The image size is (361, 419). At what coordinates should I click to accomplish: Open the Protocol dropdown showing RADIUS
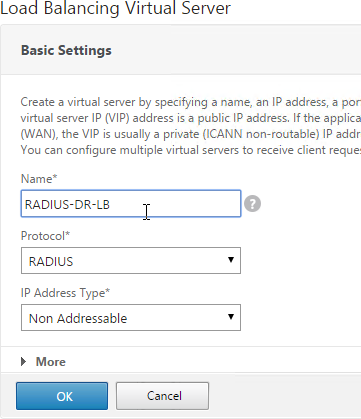click(131, 261)
